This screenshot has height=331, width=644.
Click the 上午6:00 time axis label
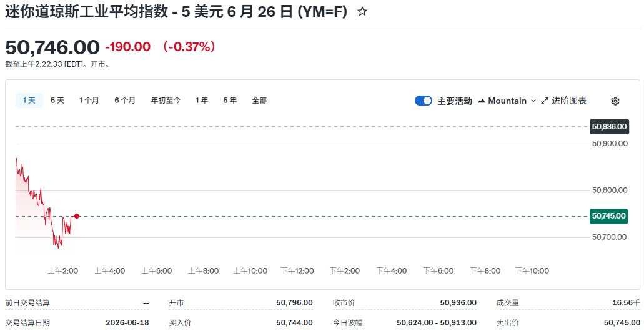click(x=157, y=270)
